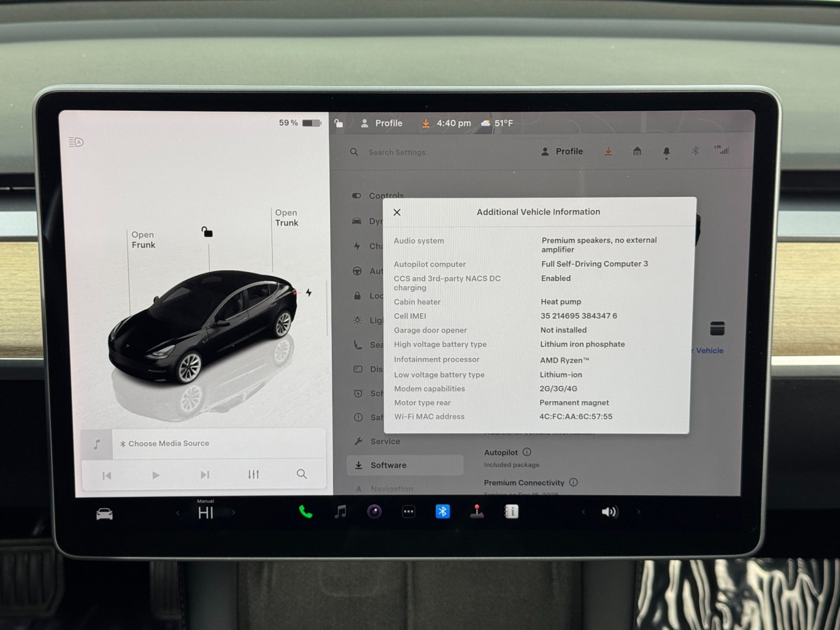Open the phone app icon

click(305, 512)
